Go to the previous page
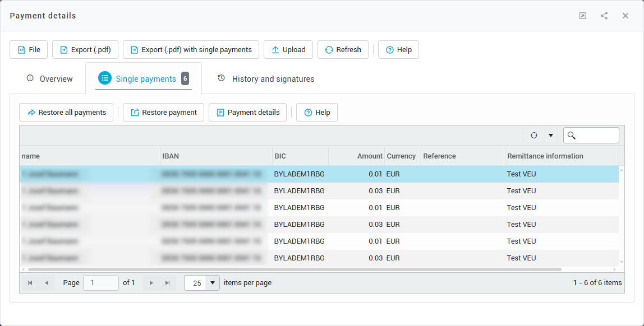Screen dimensions: 644x326 click(x=47, y=283)
